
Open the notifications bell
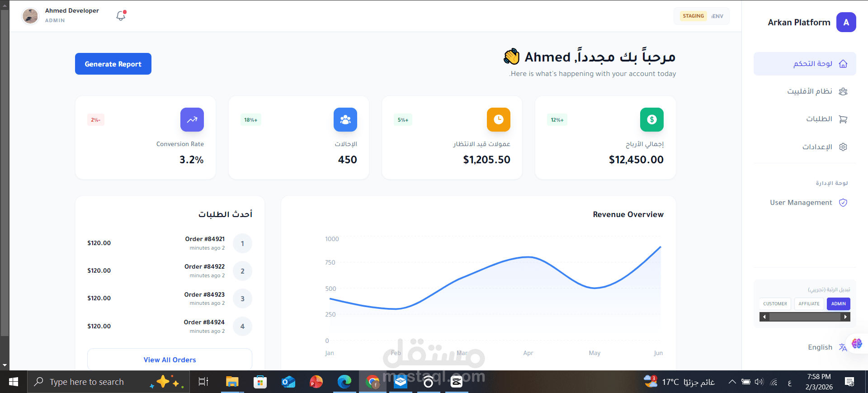coord(121,16)
